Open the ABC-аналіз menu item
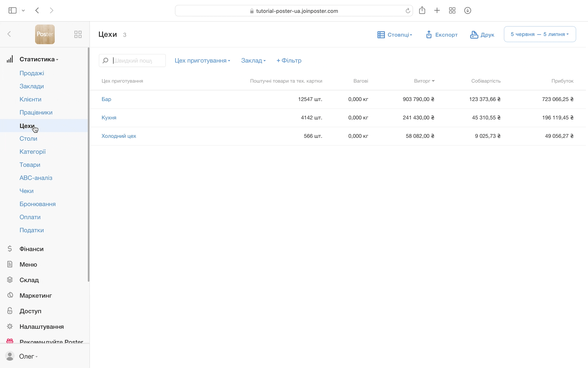This screenshot has width=588, height=368. 36,178
